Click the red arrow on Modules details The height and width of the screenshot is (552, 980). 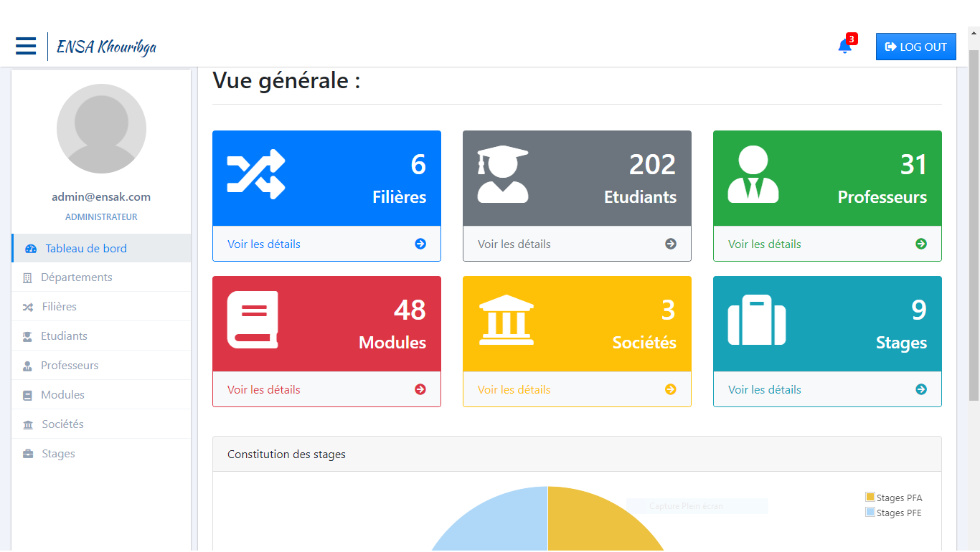(420, 389)
